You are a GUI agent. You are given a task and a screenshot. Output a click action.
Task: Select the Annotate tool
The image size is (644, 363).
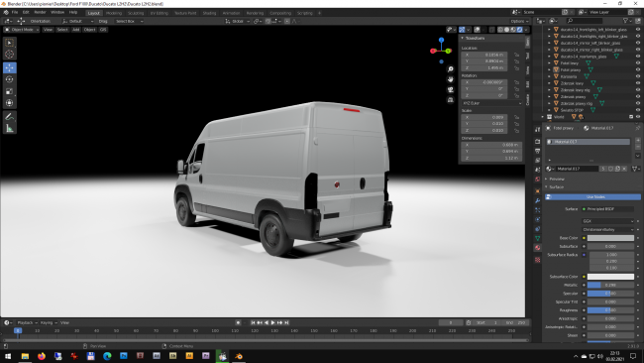[10, 117]
